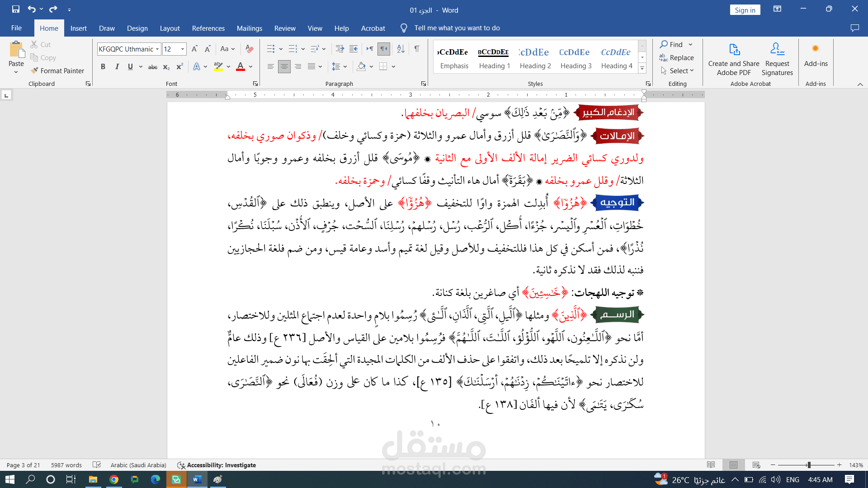Enable left-to-right text direction

(370, 49)
